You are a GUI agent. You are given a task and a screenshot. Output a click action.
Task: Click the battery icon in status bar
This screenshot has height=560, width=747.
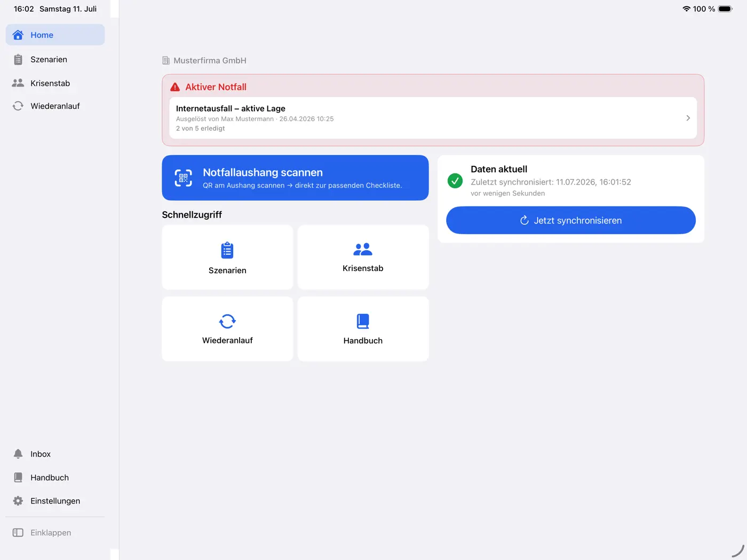point(726,9)
